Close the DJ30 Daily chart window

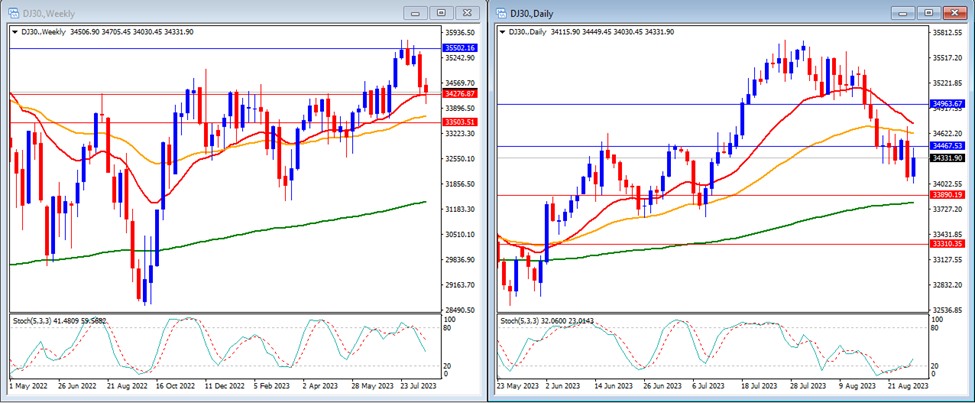click(954, 13)
